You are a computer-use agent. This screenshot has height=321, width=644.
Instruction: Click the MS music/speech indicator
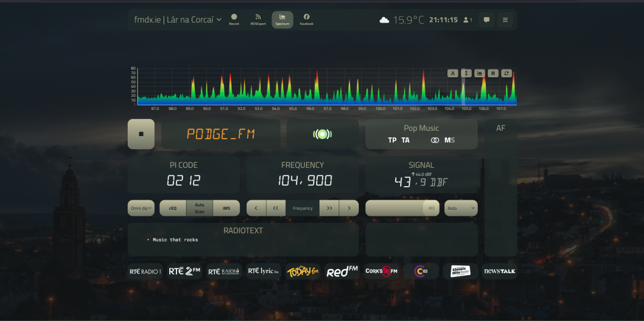[x=449, y=140]
